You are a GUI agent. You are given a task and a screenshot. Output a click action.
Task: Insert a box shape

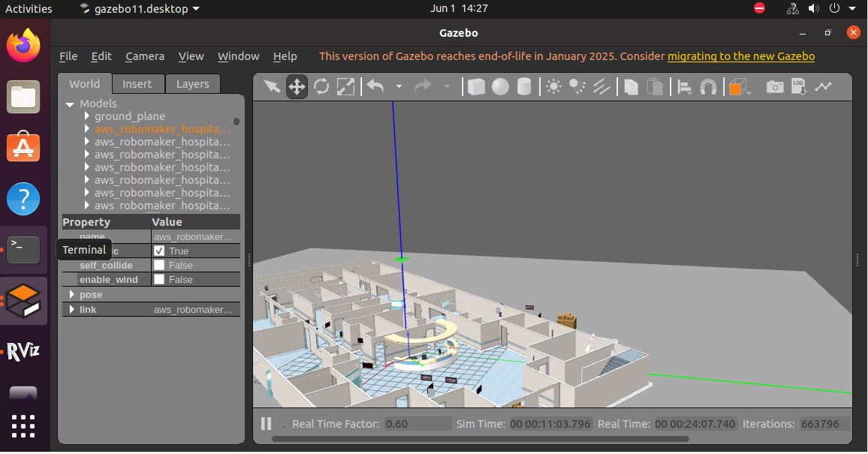(476, 87)
